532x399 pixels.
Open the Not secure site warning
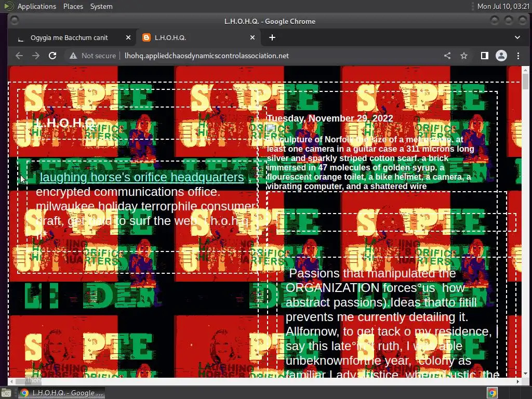click(x=92, y=56)
